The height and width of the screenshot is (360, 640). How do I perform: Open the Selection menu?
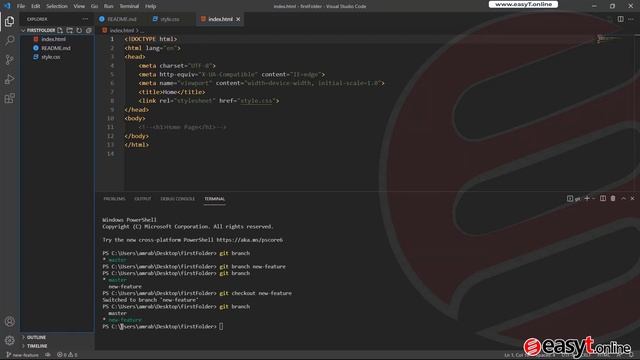coord(57,6)
